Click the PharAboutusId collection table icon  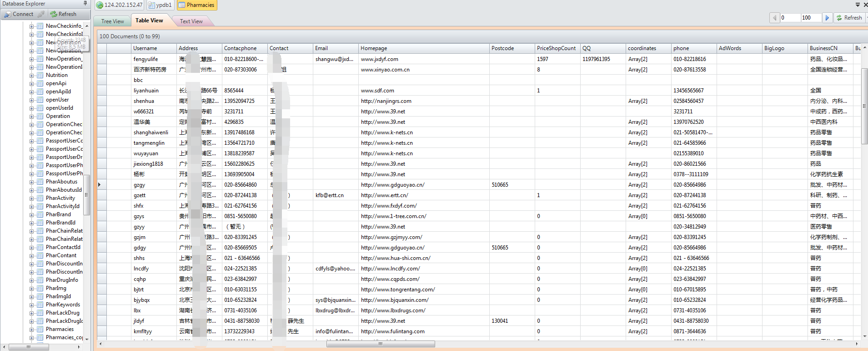click(40, 190)
